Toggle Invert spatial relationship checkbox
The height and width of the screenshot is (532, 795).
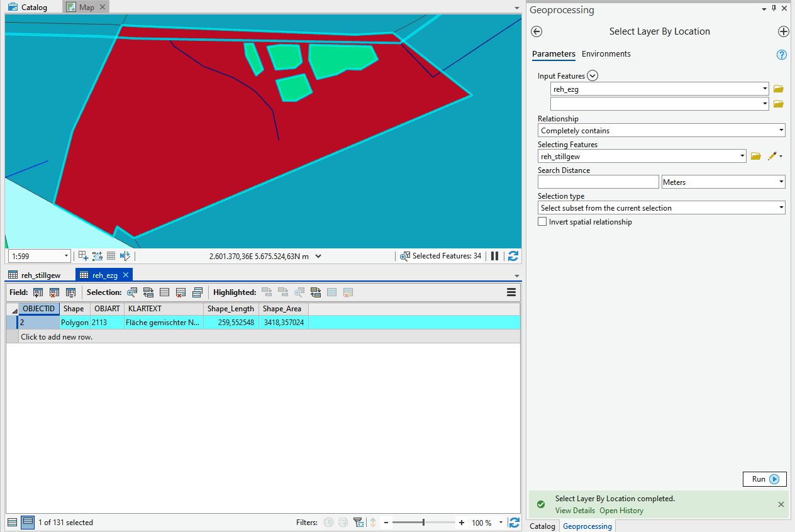[542, 221]
